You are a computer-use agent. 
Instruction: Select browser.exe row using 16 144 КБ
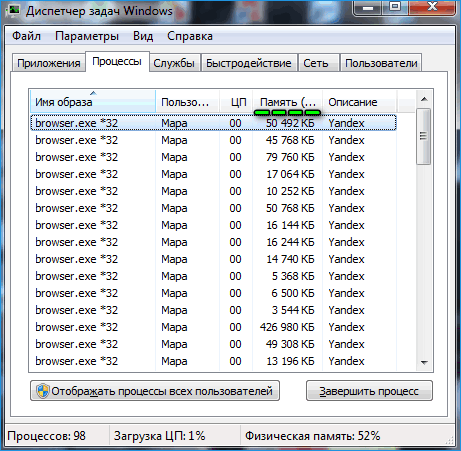click(213, 225)
